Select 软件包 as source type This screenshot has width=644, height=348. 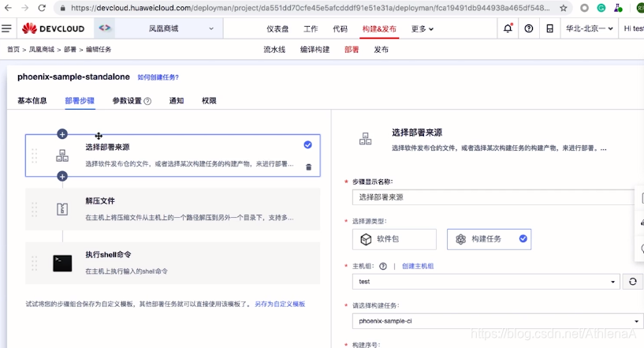394,239
